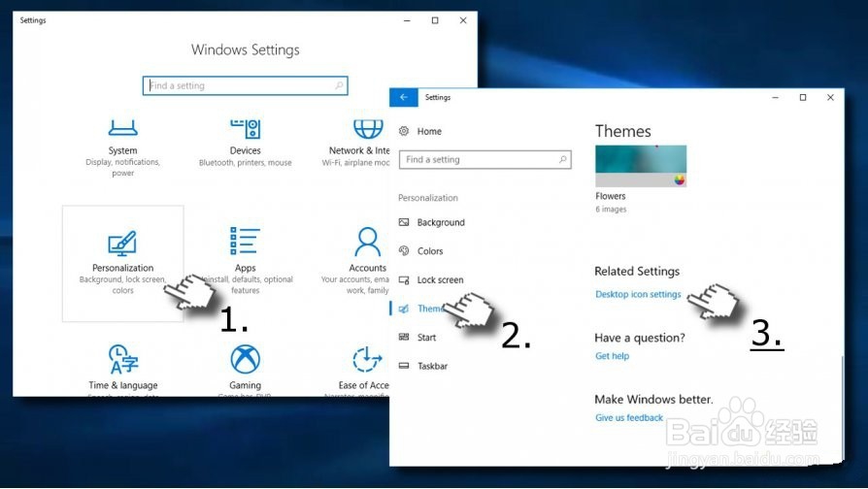
Task: Click the Get help link
Action: pyautogui.click(x=613, y=356)
